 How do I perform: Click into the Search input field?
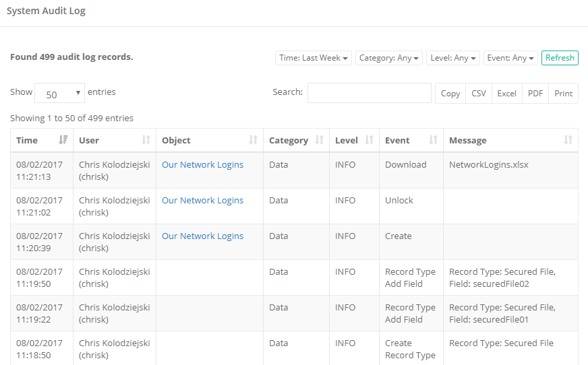[369, 93]
